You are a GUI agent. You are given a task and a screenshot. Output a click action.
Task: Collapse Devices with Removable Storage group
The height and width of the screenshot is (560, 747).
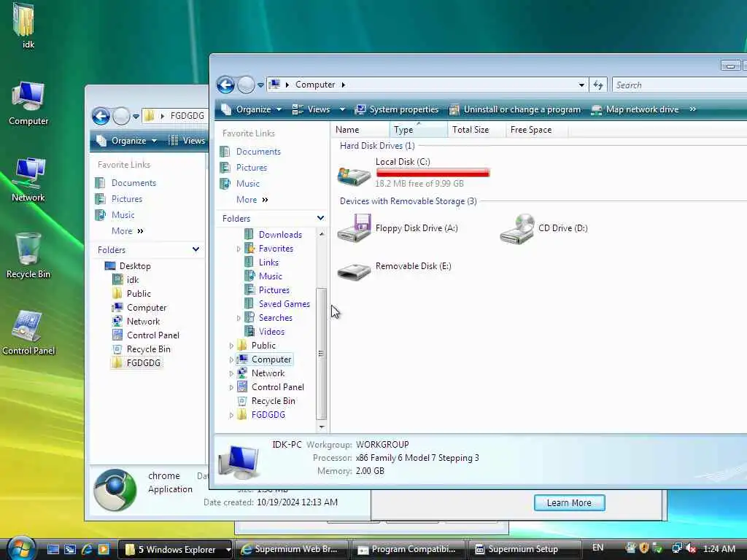click(x=408, y=201)
